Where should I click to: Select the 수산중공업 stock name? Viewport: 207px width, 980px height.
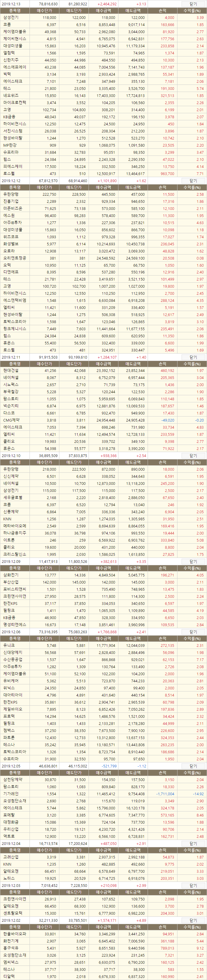pos(13,660)
